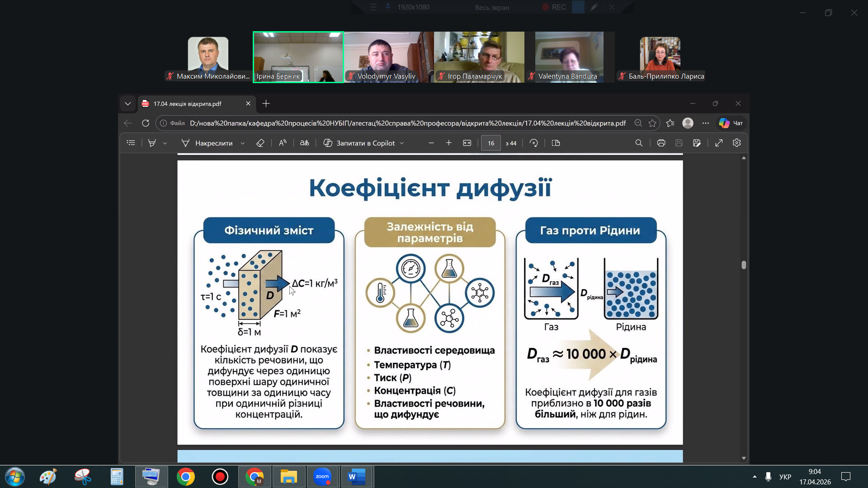This screenshot has height=488, width=868.
Task: Open PDF search with magnifier icon
Action: (639, 143)
